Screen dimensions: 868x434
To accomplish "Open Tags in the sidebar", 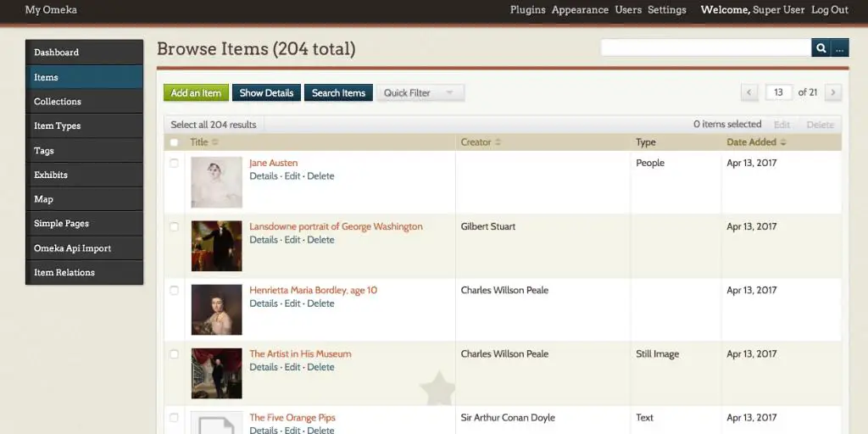I will [84, 151].
